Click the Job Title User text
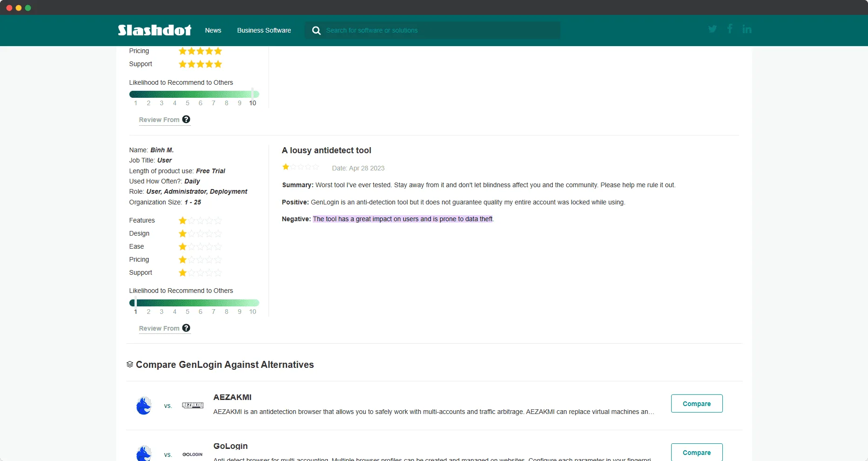Viewport: 868px width, 461px height. [x=150, y=160]
